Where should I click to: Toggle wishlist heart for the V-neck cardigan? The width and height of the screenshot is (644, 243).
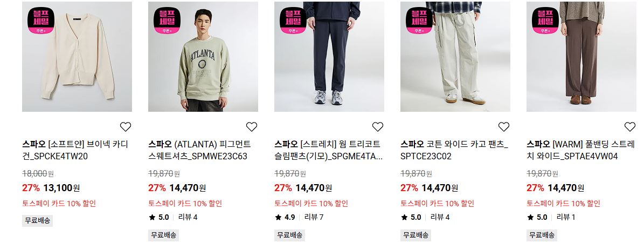coord(125,126)
